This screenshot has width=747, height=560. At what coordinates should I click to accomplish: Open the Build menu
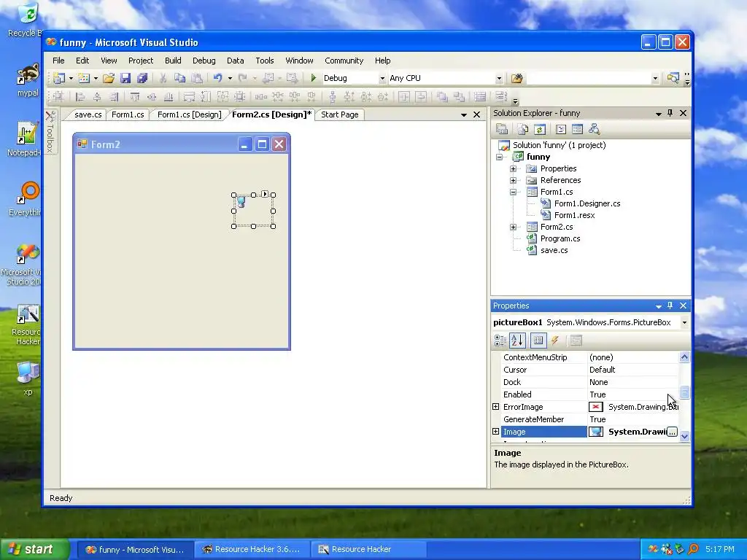click(x=173, y=61)
